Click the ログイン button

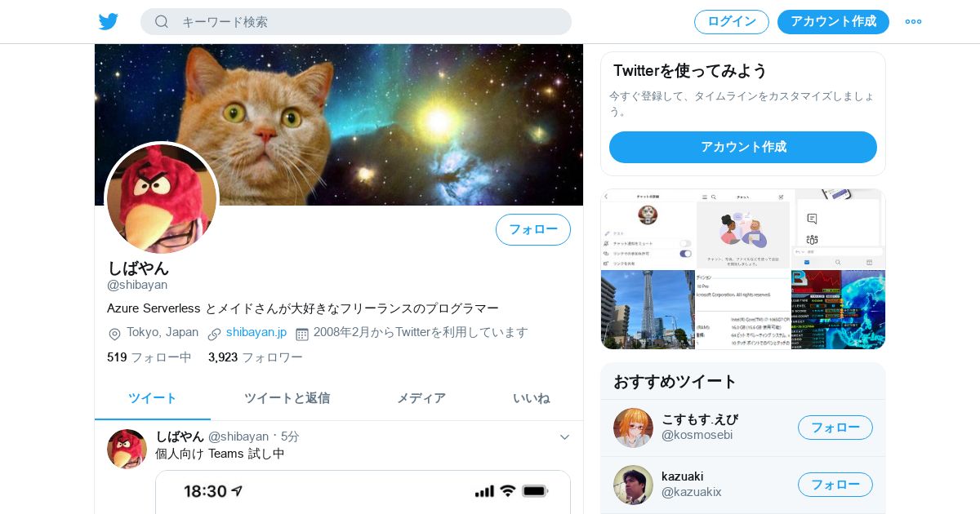[x=732, y=22]
